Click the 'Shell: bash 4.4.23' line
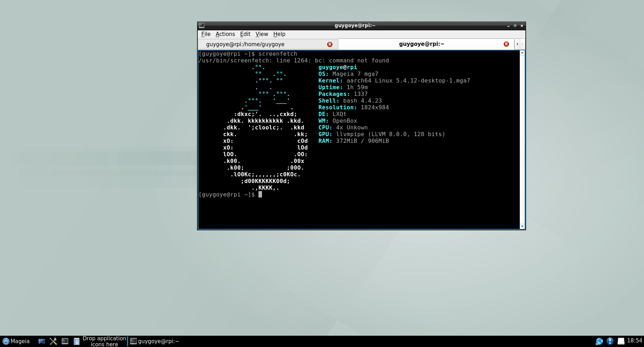644x347 pixels. pos(350,101)
